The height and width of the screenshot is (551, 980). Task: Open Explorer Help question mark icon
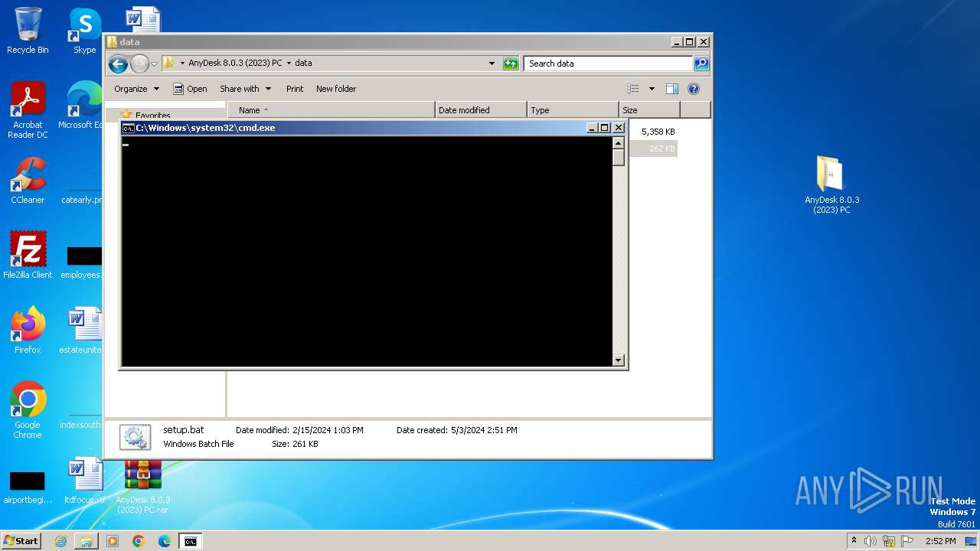(693, 89)
